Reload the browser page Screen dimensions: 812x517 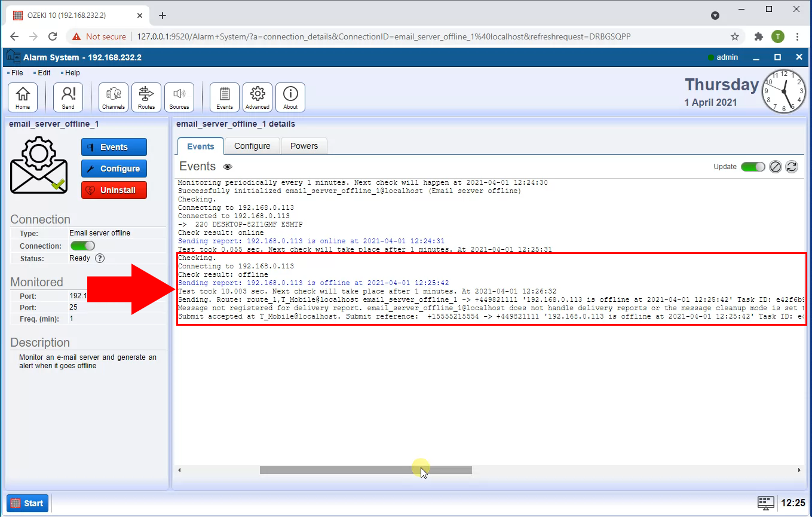[53, 36]
